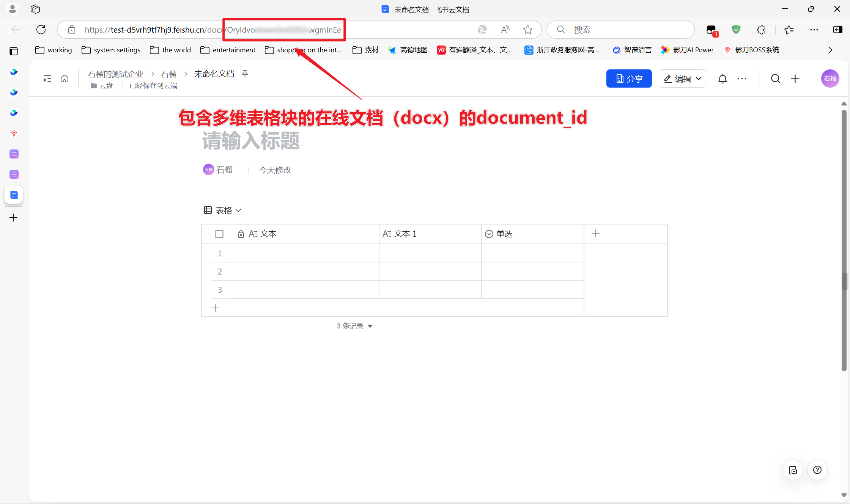The height and width of the screenshot is (504, 850).
Task: Add a new column with plus icon
Action: pyautogui.click(x=595, y=234)
